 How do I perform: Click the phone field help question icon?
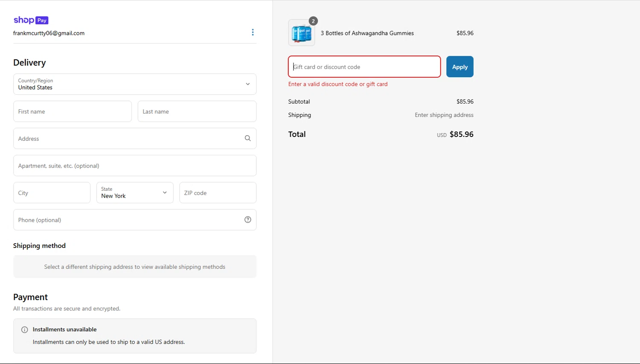pos(247,220)
